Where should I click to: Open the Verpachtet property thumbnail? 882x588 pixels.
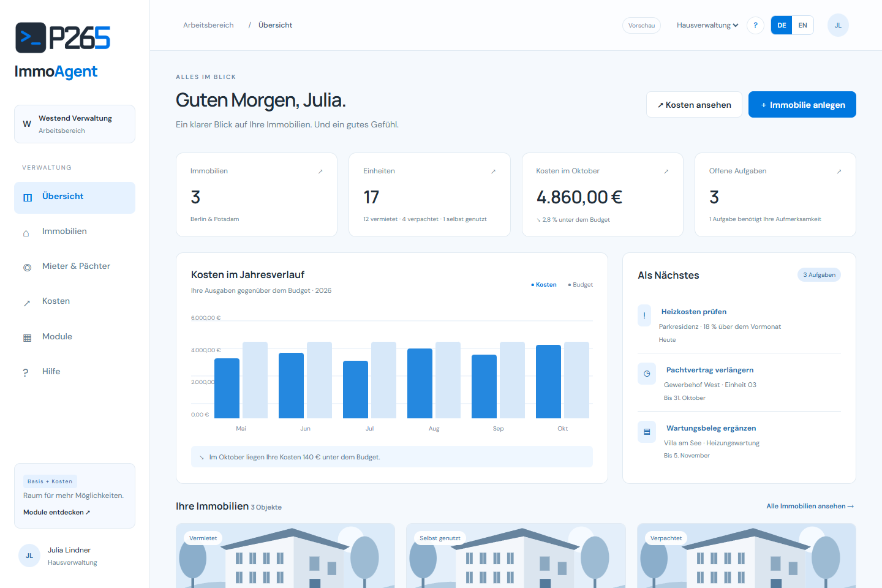[x=747, y=556]
